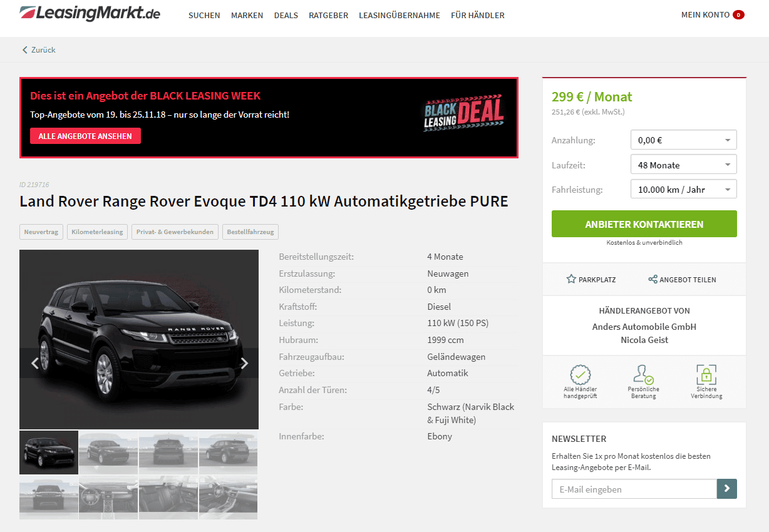The image size is (769, 532).
Task: Go to the DEALS menu item
Action: coord(286,15)
